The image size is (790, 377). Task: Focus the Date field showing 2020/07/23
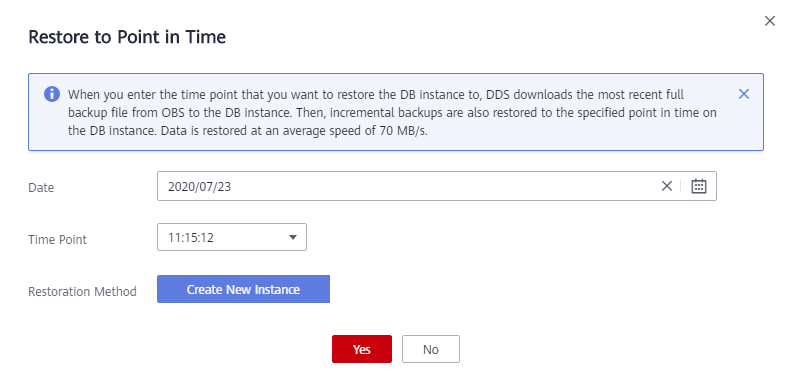click(437, 186)
